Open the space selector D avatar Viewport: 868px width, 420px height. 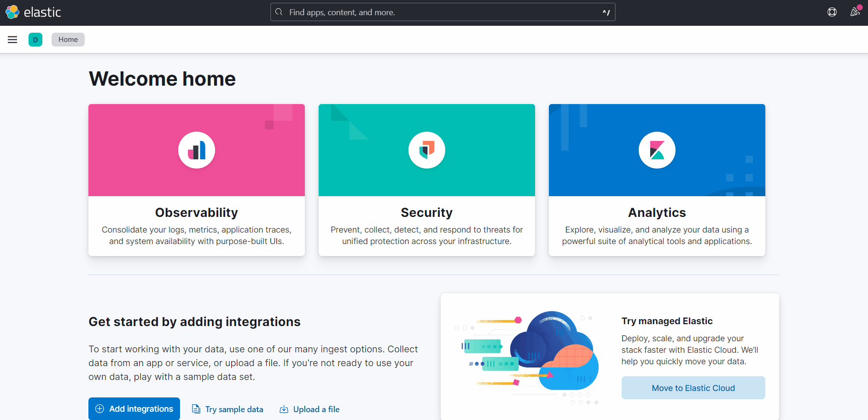(x=35, y=40)
